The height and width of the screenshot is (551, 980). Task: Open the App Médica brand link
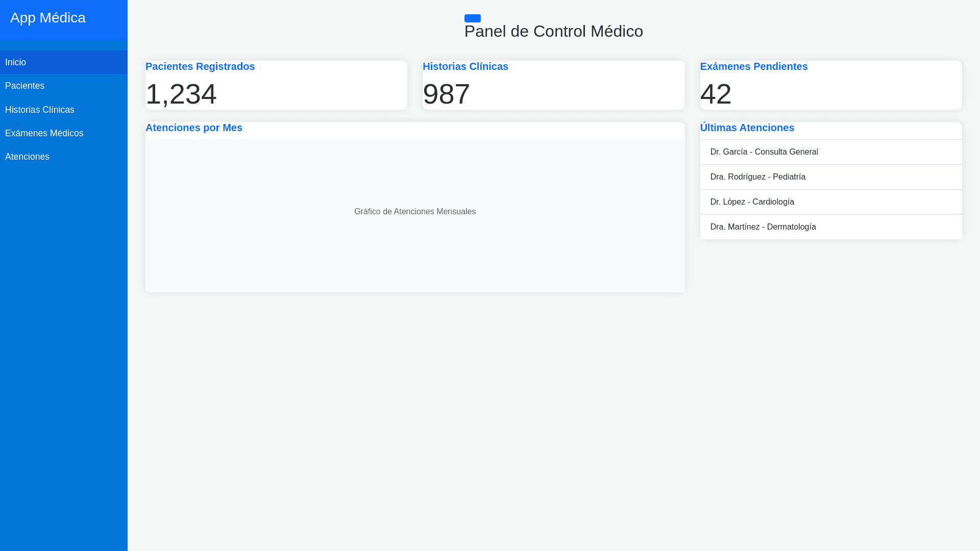[48, 18]
